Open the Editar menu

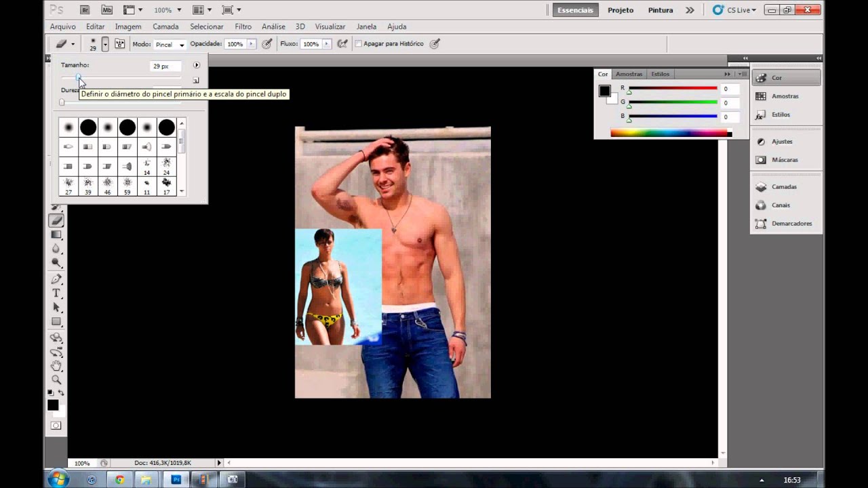[x=96, y=26]
